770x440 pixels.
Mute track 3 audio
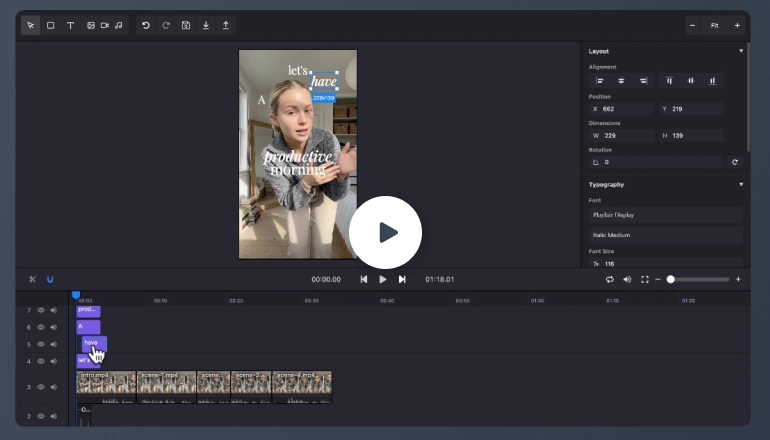[x=54, y=387]
